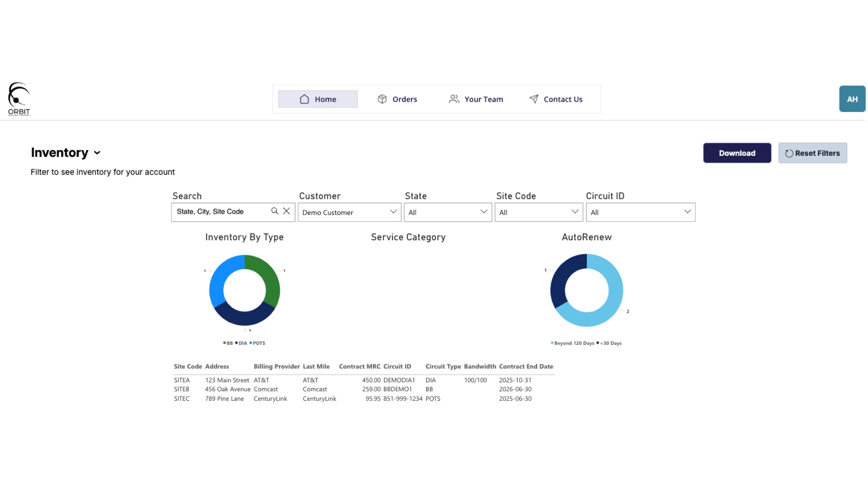Click the Home house icon
The height and width of the screenshot is (488, 868).
coord(304,99)
